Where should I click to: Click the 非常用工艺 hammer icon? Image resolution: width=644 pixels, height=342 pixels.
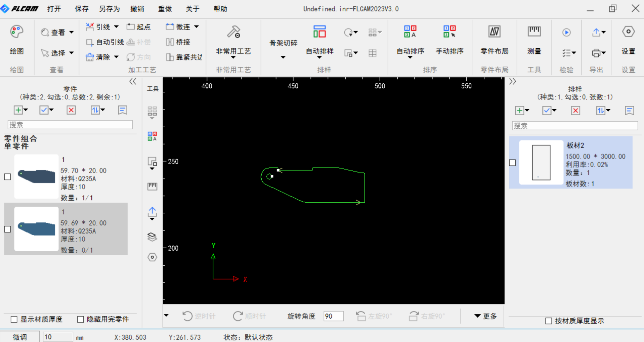(x=233, y=32)
